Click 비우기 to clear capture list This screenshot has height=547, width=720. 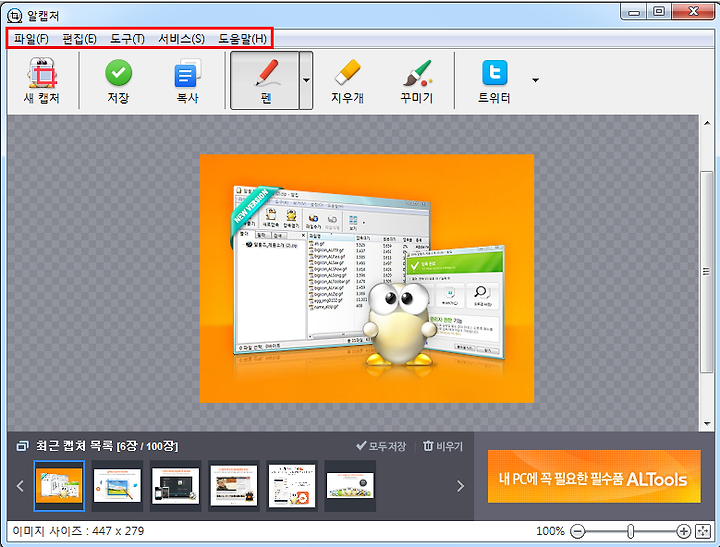point(443,446)
